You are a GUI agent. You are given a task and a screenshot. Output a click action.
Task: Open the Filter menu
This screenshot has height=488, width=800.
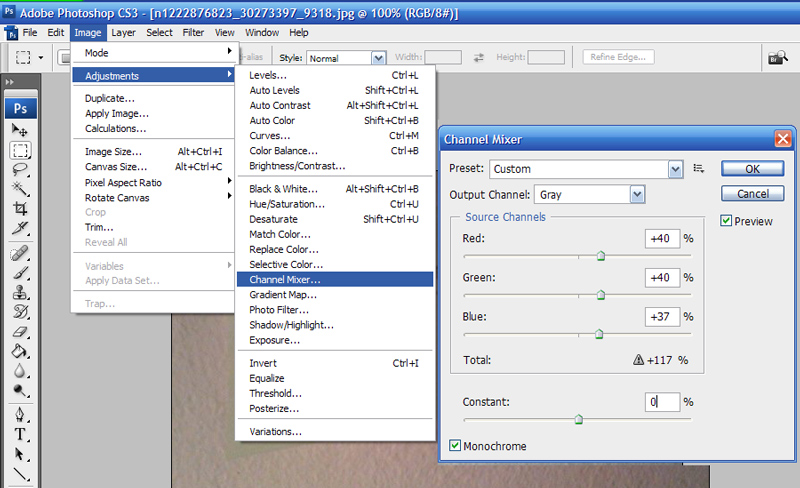tap(193, 32)
